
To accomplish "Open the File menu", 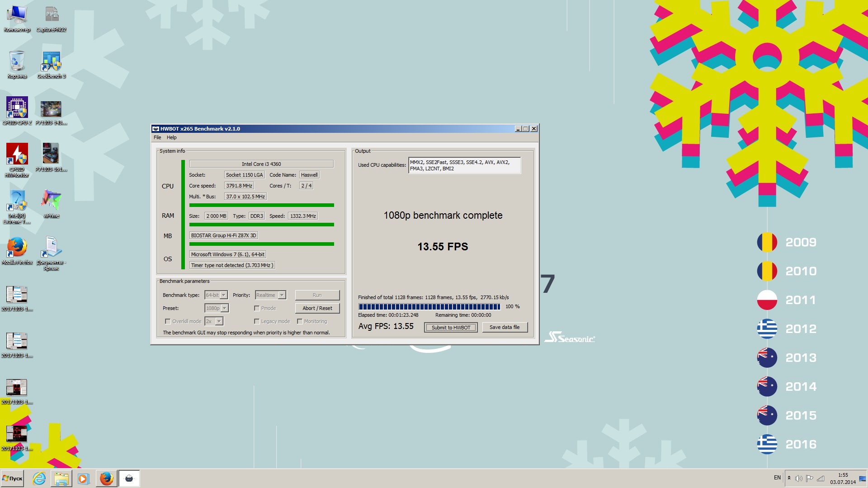I will coord(157,137).
